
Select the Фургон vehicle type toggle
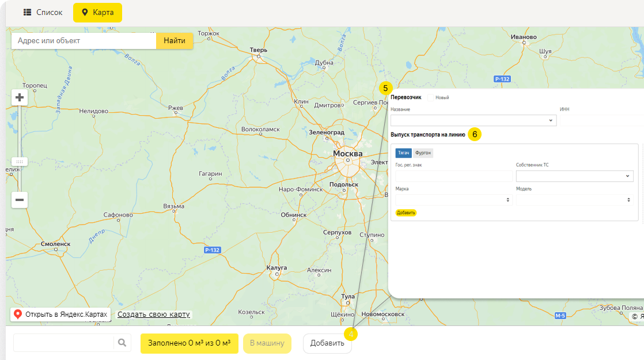coord(423,153)
